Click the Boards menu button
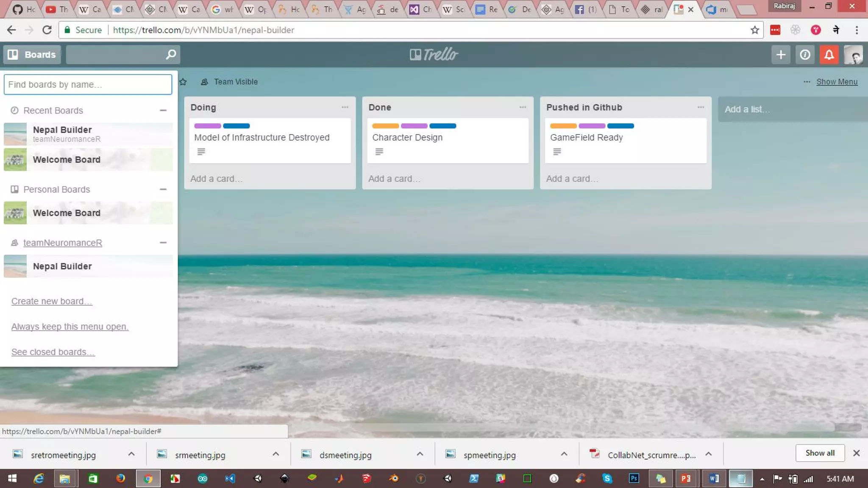This screenshot has width=868, height=488. tap(32, 55)
